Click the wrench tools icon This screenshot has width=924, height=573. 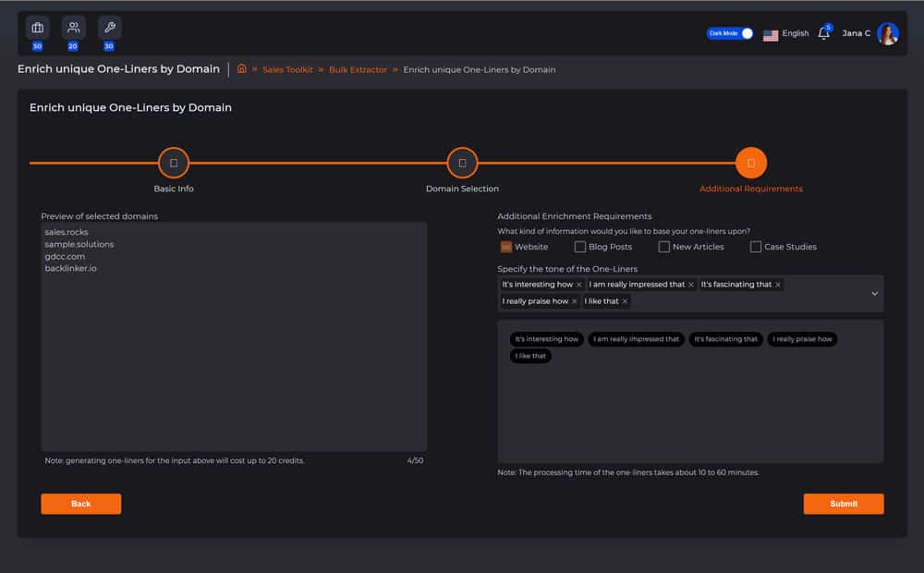(x=109, y=28)
